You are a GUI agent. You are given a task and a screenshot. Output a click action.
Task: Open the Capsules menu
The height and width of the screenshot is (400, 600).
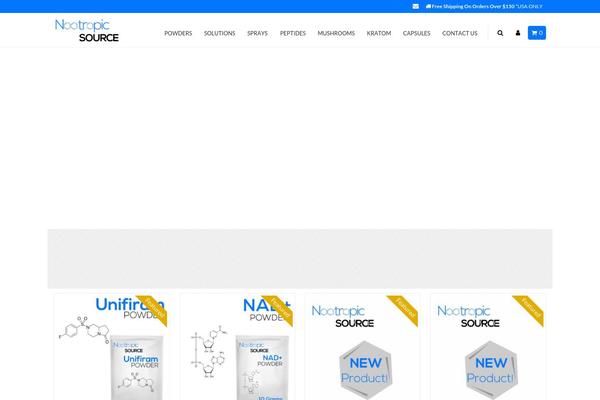[416, 33]
